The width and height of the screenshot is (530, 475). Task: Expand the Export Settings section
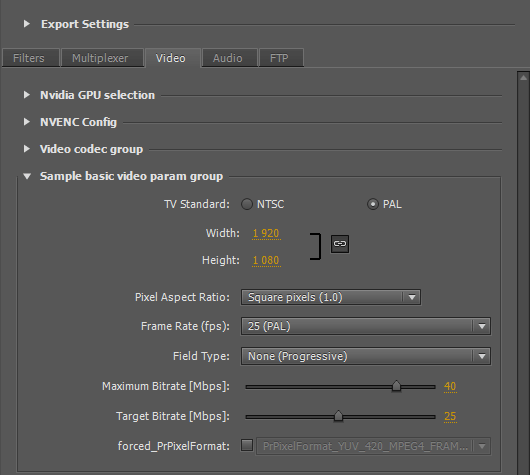pyautogui.click(x=27, y=24)
